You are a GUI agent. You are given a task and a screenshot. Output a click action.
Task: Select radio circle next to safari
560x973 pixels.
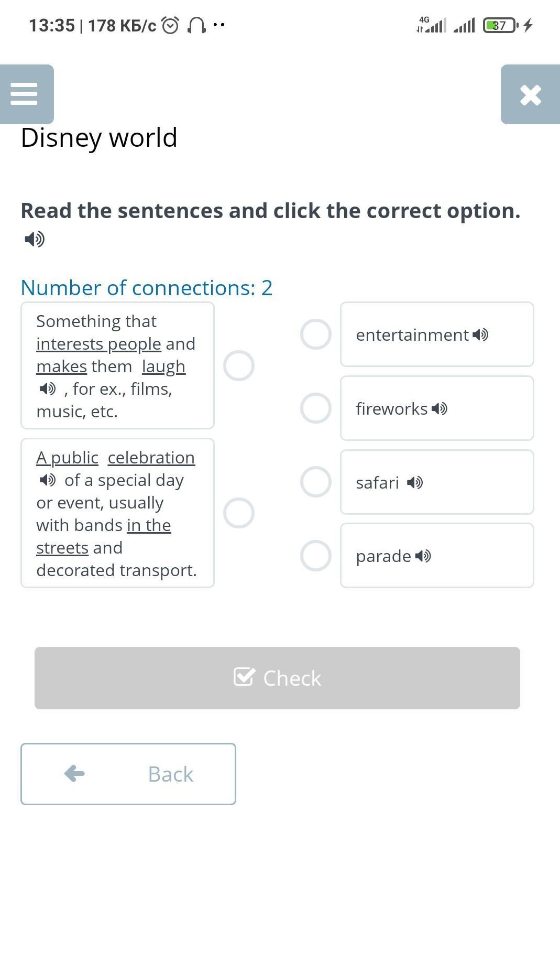[x=316, y=482]
